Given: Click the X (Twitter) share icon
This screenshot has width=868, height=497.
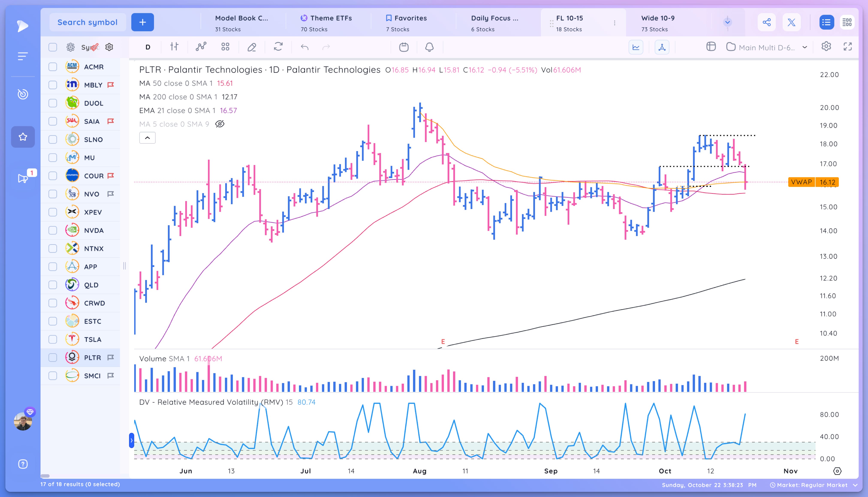Looking at the screenshot, I should (x=791, y=22).
